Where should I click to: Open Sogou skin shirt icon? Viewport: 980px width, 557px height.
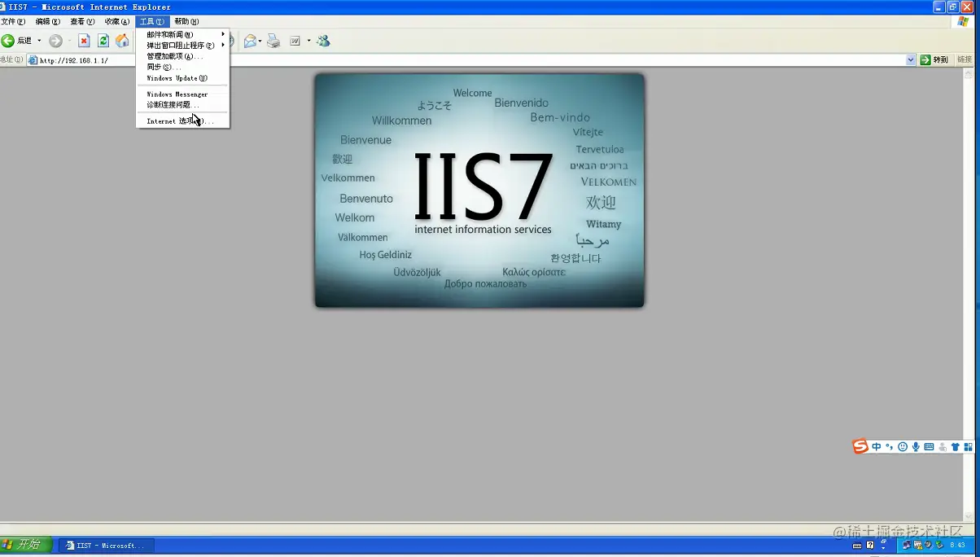point(955,447)
